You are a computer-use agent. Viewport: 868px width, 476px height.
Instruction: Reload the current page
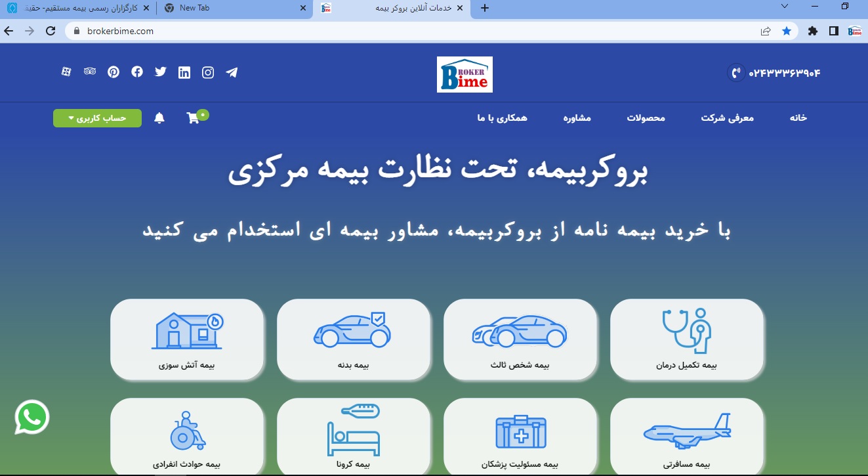[x=51, y=31]
